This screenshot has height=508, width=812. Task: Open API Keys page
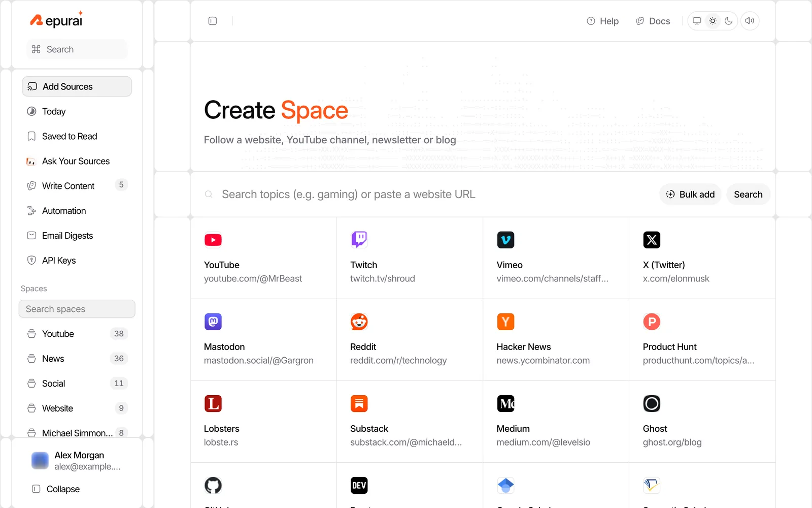[x=77, y=261]
